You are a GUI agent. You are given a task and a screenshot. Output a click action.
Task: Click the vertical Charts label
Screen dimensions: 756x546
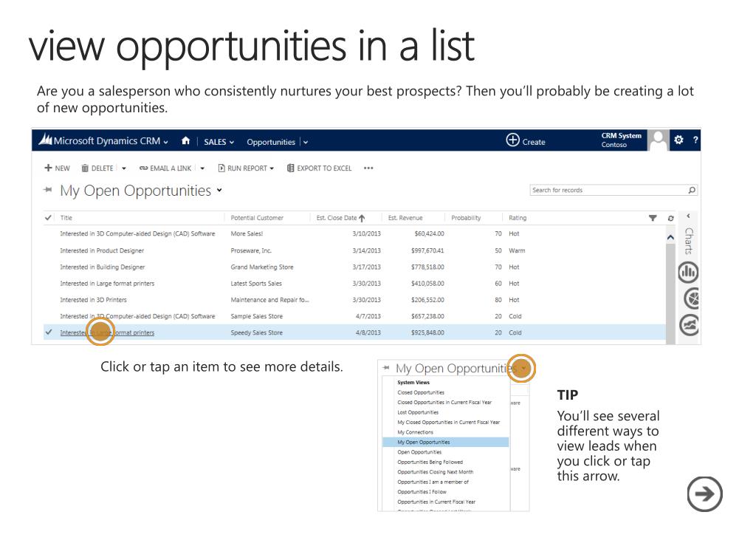(689, 241)
